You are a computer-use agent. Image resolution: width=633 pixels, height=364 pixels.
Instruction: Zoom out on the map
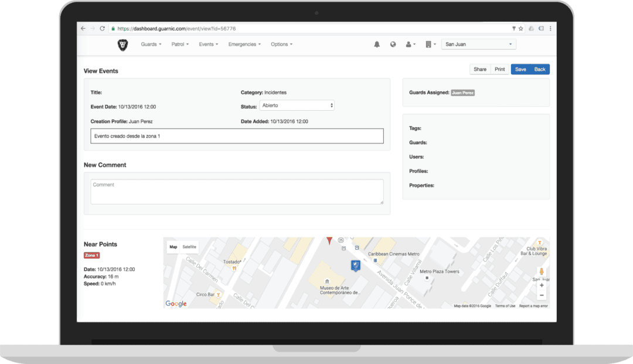542,296
